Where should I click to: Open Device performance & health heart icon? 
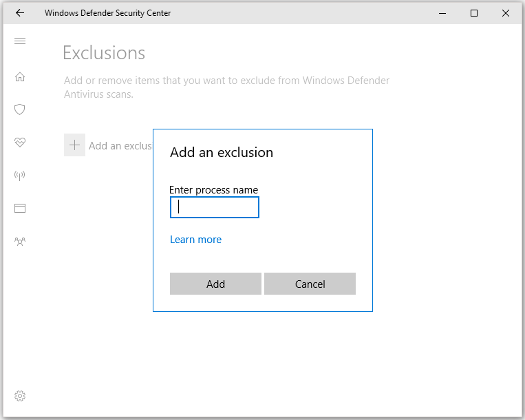(20, 143)
